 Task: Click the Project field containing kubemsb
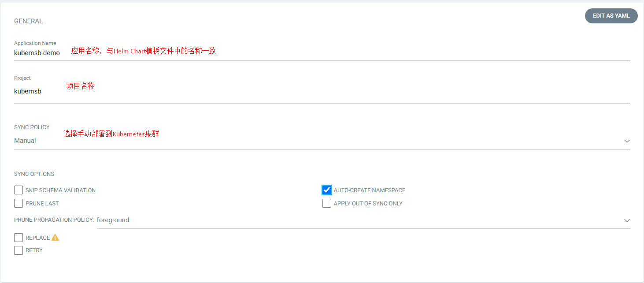pyautogui.click(x=322, y=91)
